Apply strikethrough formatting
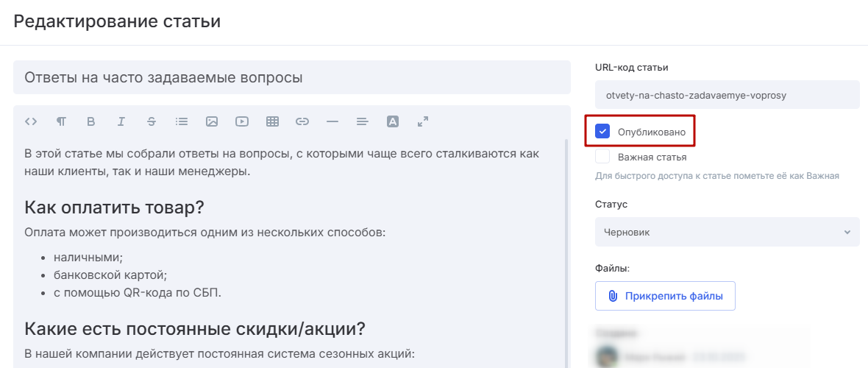Viewport: 868px width, 368px height. click(x=152, y=121)
